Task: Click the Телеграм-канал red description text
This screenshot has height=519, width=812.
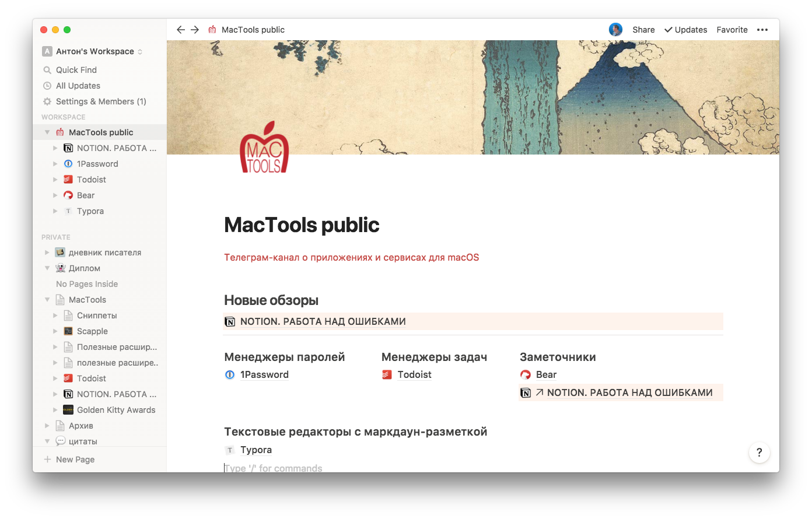Action: click(x=351, y=257)
